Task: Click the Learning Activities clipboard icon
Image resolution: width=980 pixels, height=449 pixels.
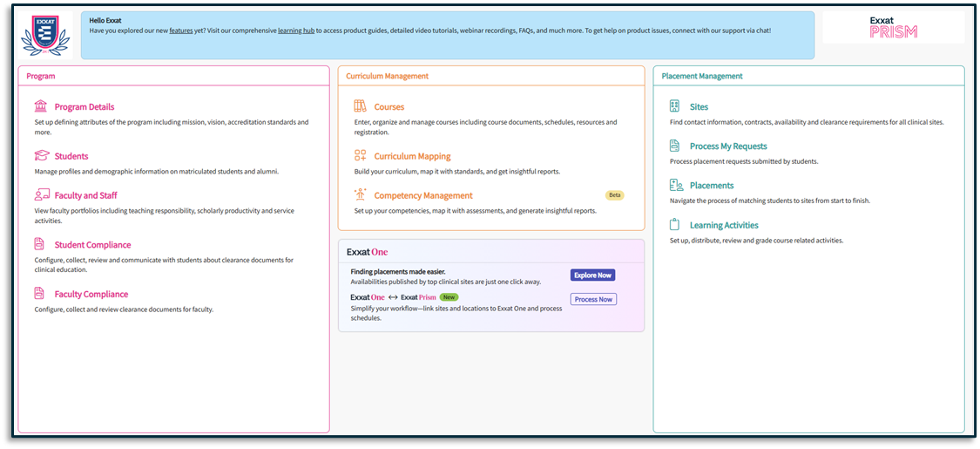Action: click(x=675, y=225)
